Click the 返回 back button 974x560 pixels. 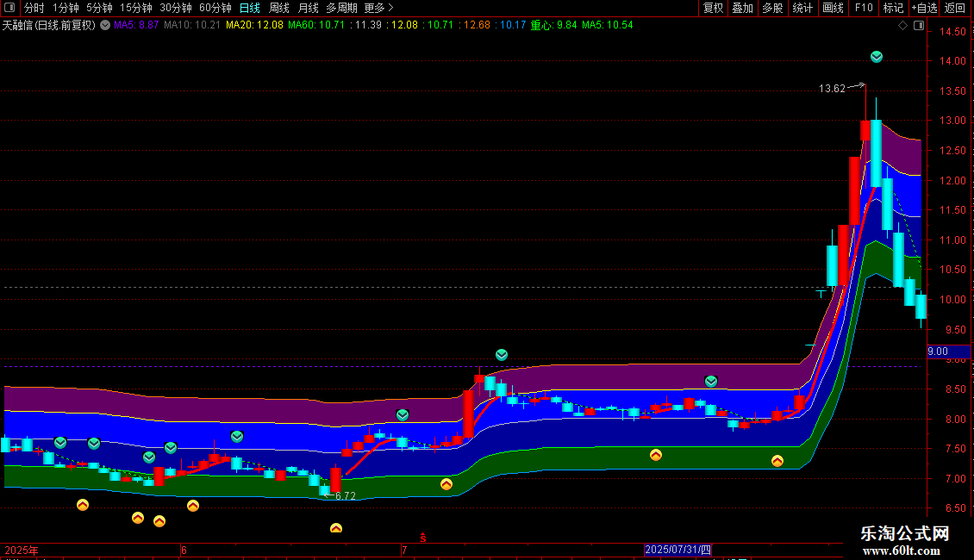955,8
